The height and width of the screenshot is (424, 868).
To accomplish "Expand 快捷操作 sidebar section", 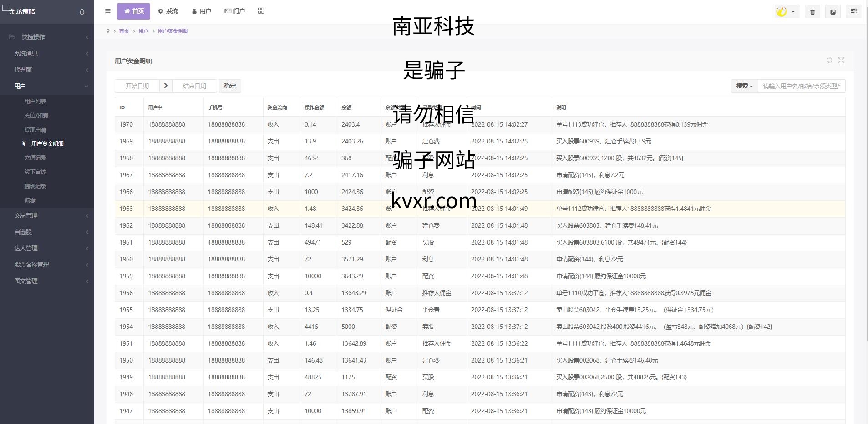I will tap(47, 37).
